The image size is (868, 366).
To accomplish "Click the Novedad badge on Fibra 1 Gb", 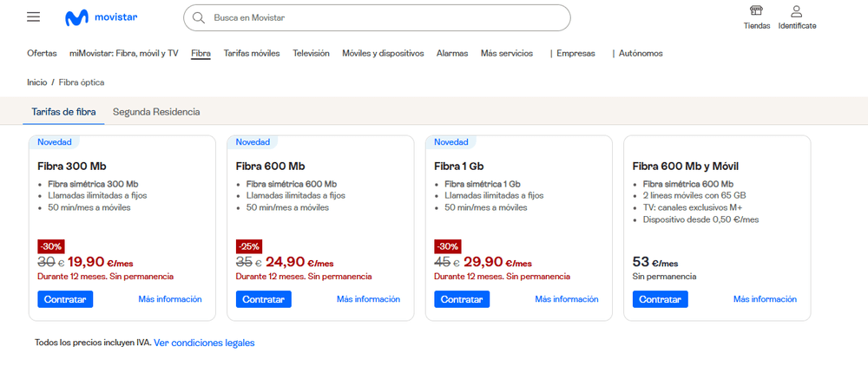I will click(450, 142).
